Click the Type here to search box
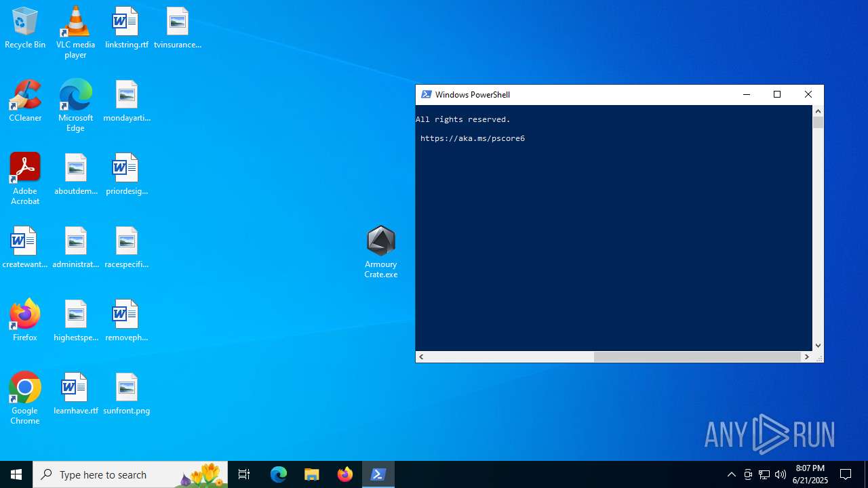 click(x=130, y=474)
